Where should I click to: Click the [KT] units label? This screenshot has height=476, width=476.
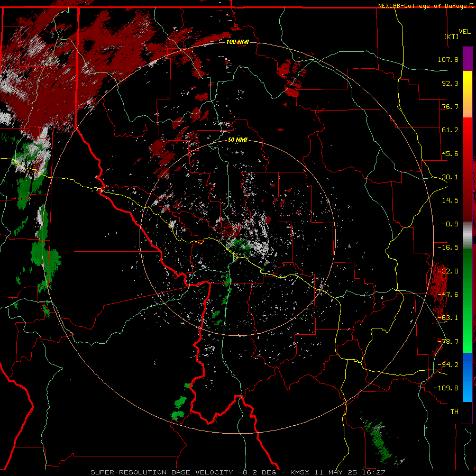tap(452, 36)
